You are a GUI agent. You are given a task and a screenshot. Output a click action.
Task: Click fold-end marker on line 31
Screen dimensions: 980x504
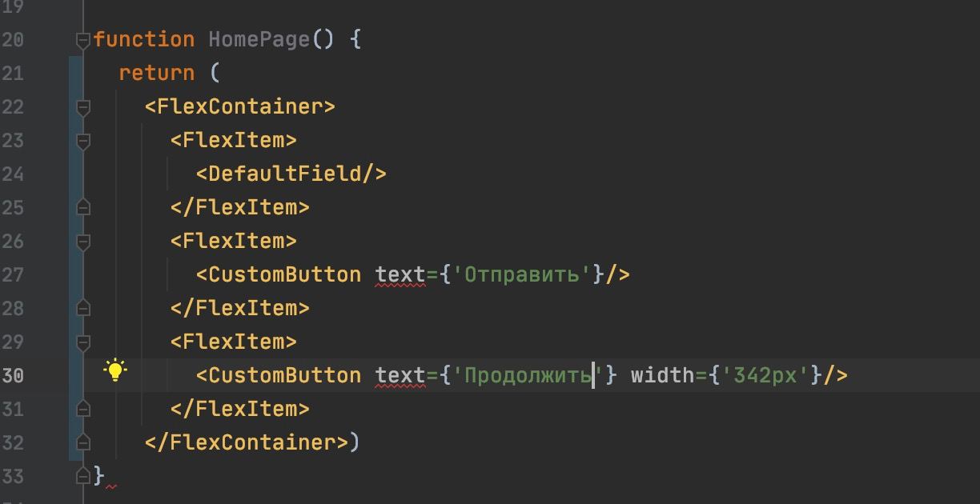pyautogui.click(x=82, y=409)
